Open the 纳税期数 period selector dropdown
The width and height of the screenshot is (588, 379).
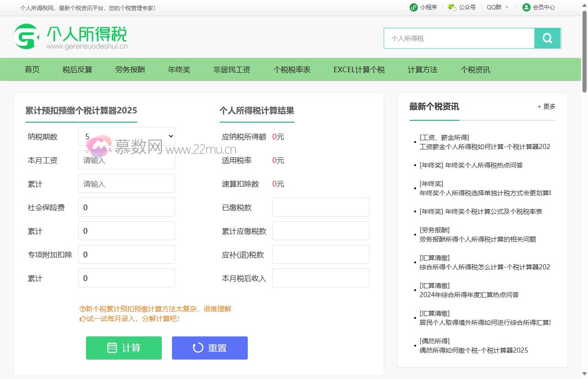pyautogui.click(x=126, y=137)
